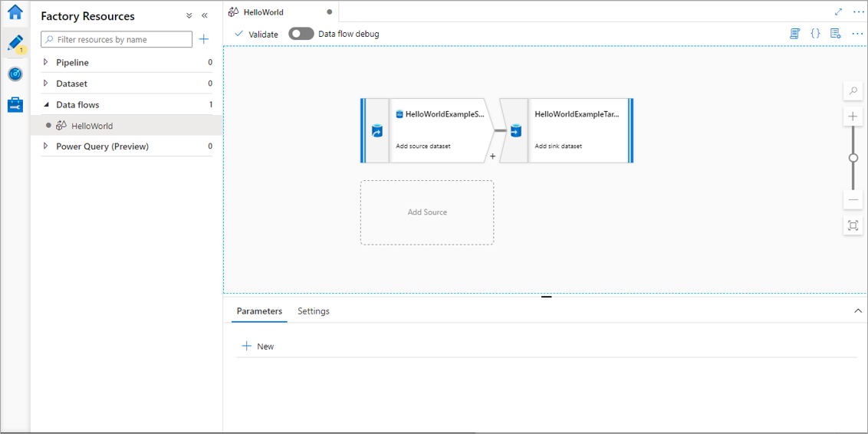Click the Data flows count 1
The height and width of the screenshot is (434, 868).
pyautogui.click(x=210, y=104)
